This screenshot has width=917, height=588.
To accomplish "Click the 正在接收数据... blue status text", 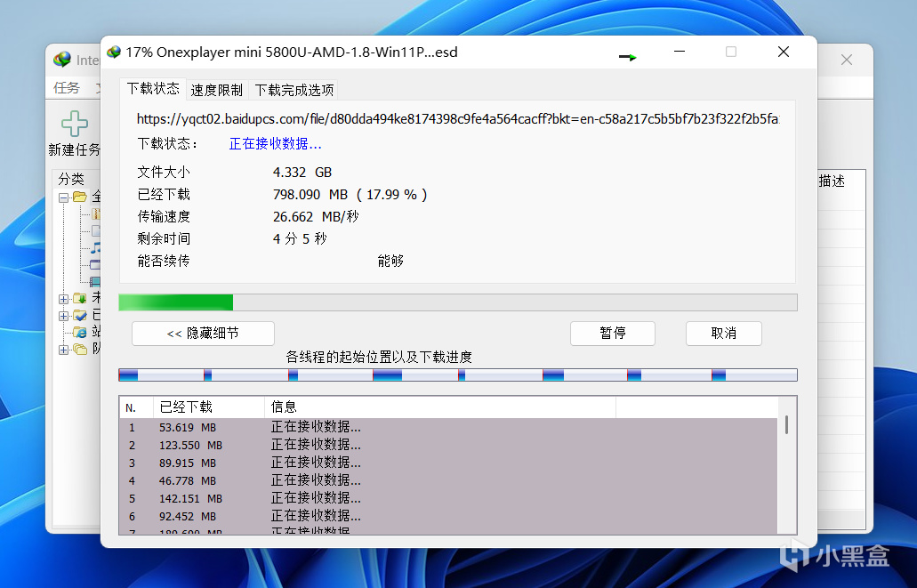I will click(275, 144).
